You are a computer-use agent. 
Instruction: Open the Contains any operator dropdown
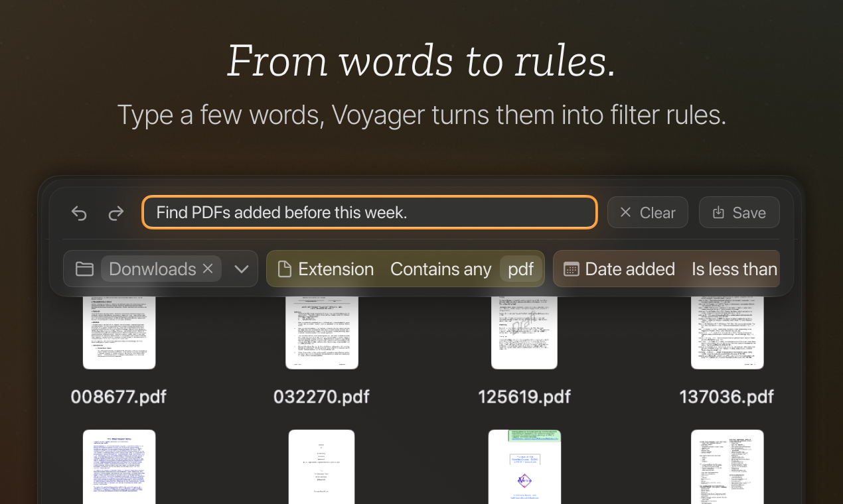pos(440,269)
